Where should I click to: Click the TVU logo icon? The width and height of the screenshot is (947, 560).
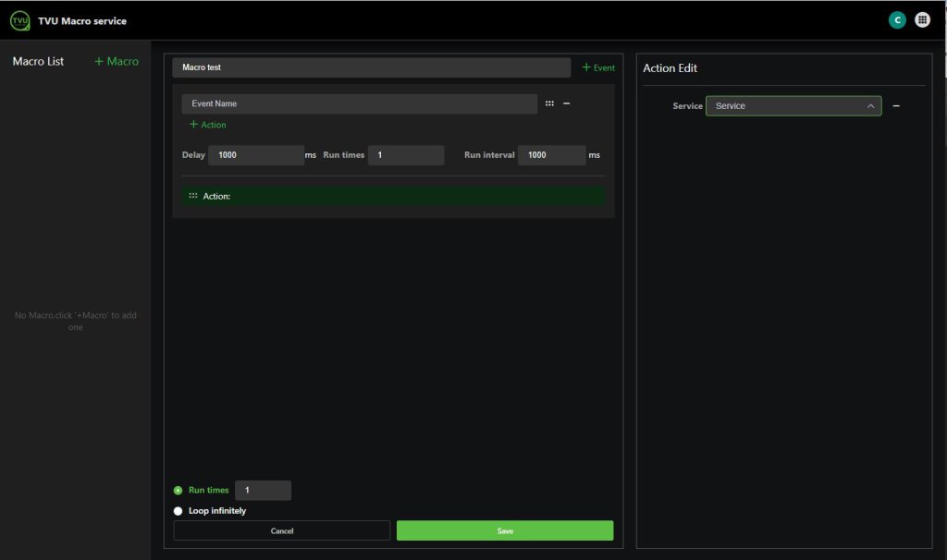pyautogui.click(x=18, y=19)
